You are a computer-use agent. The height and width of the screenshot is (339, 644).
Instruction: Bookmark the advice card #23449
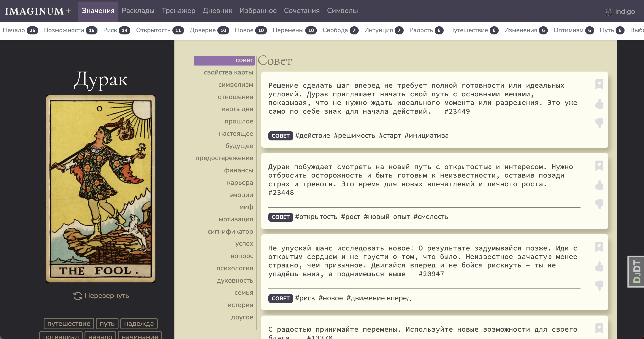pyautogui.click(x=599, y=84)
